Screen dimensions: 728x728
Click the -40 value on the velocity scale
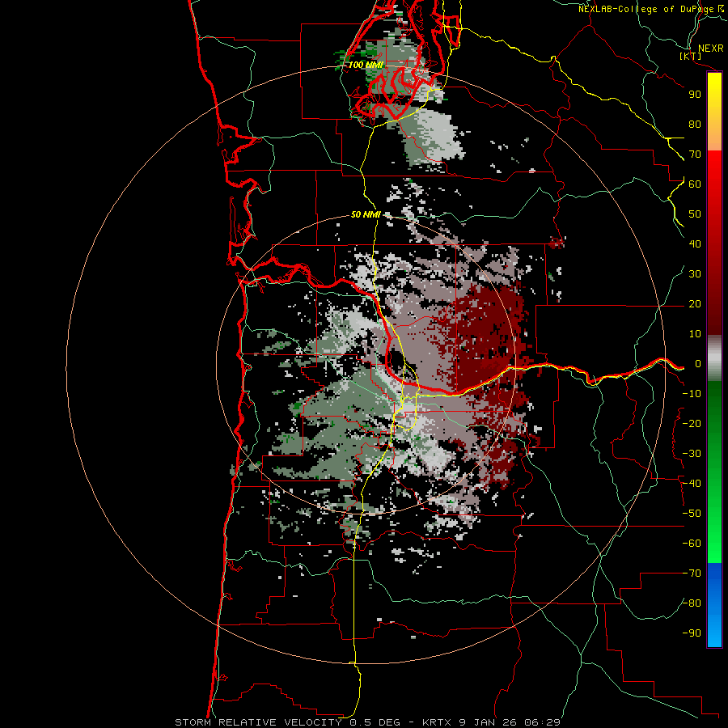click(692, 484)
